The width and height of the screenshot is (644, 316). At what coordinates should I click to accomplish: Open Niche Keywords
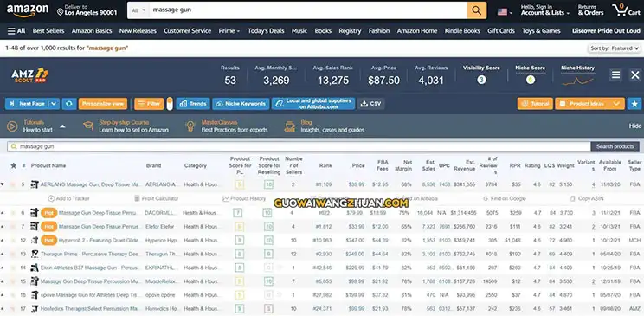click(x=241, y=104)
